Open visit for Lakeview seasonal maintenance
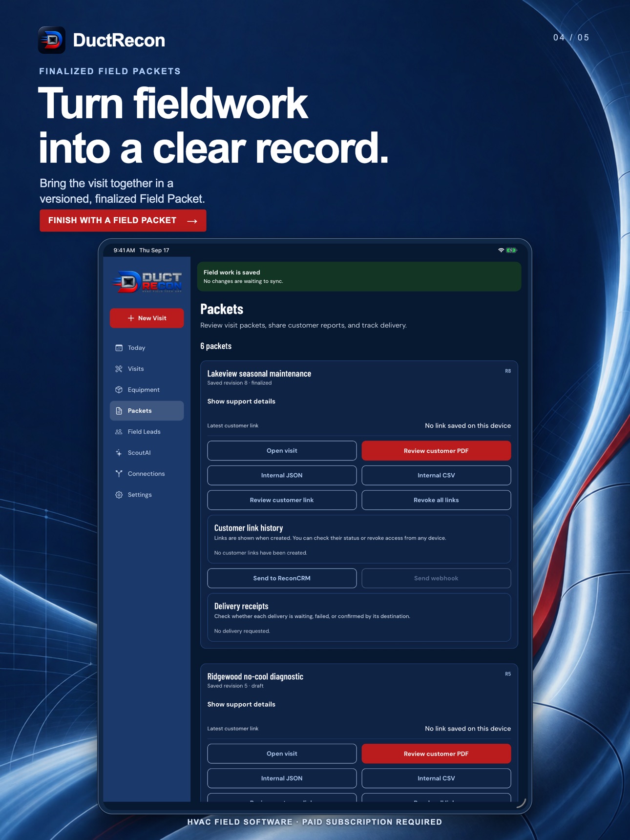This screenshot has width=630, height=840. pos(282,451)
